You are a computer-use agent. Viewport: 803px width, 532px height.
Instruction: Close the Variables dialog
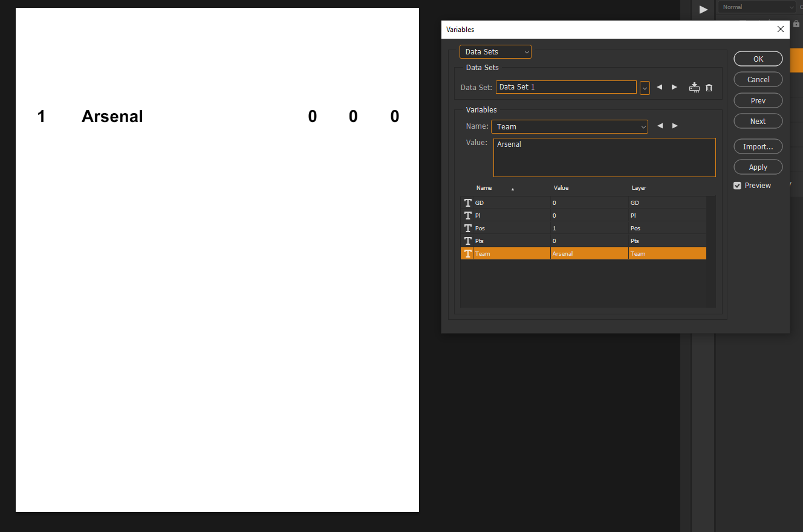[x=780, y=29]
